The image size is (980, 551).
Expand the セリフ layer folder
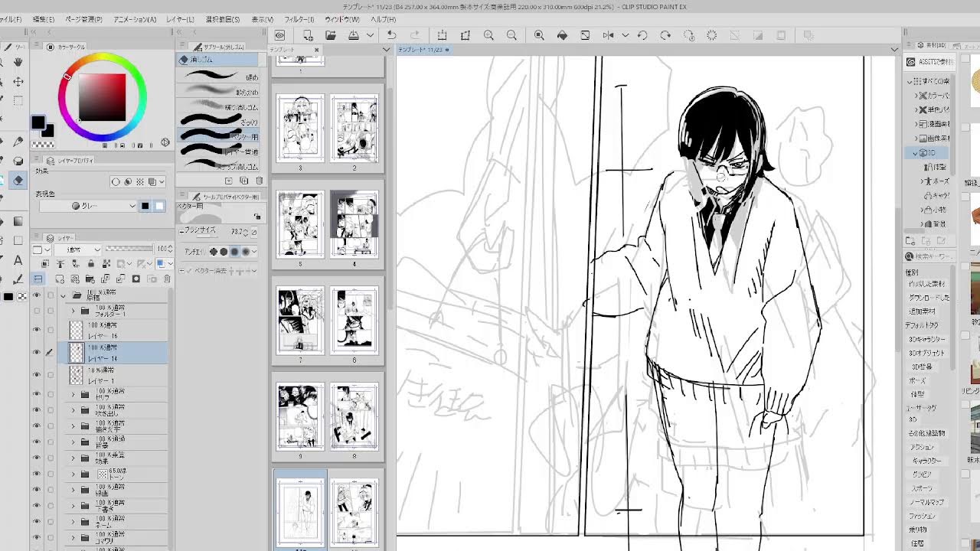pyautogui.click(x=73, y=394)
